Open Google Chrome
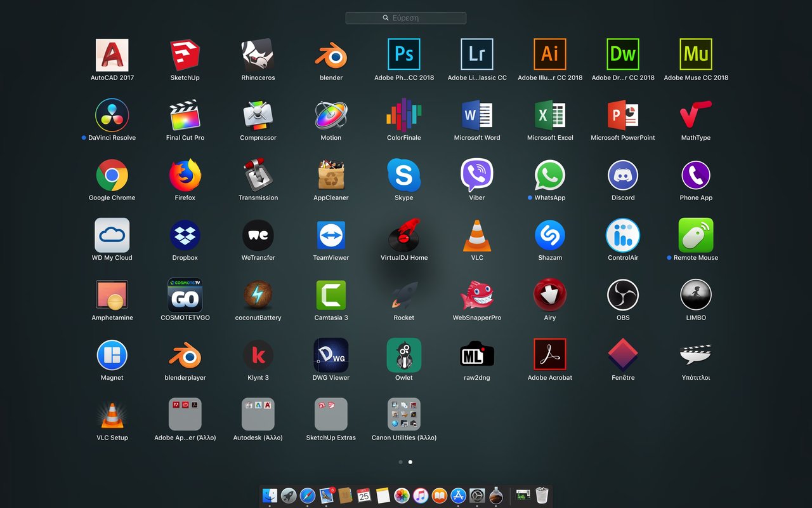The width and height of the screenshot is (812, 508). coord(112,175)
